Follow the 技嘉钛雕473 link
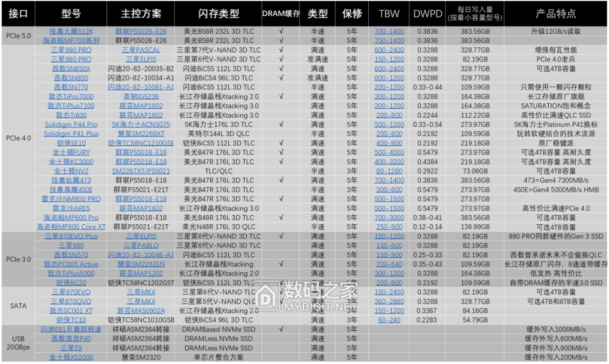Screen dimensions: 609x364 [71, 180]
